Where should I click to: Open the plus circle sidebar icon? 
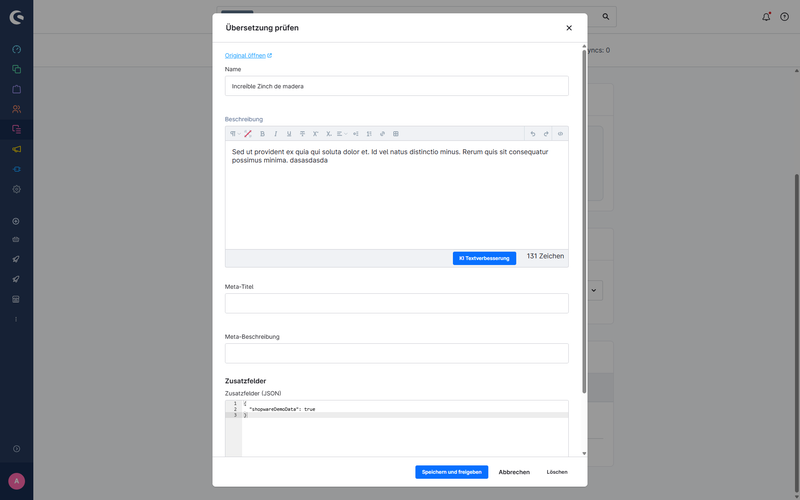[x=16, y=221]
